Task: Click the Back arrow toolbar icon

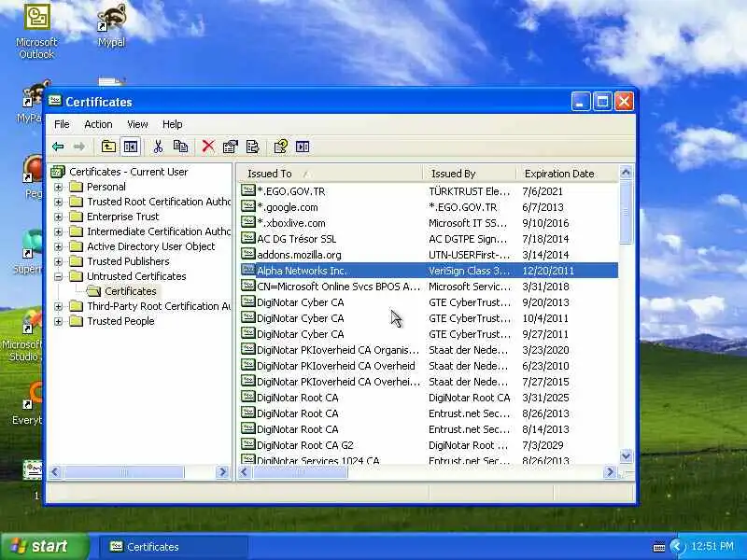Action: click(58, 147)
